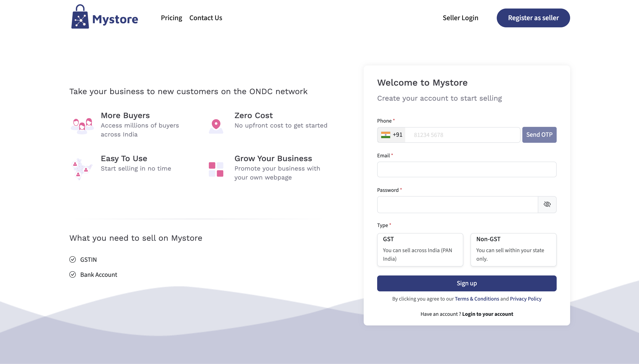
Task: Click the Phone field label
Action: tap(384, 121)
